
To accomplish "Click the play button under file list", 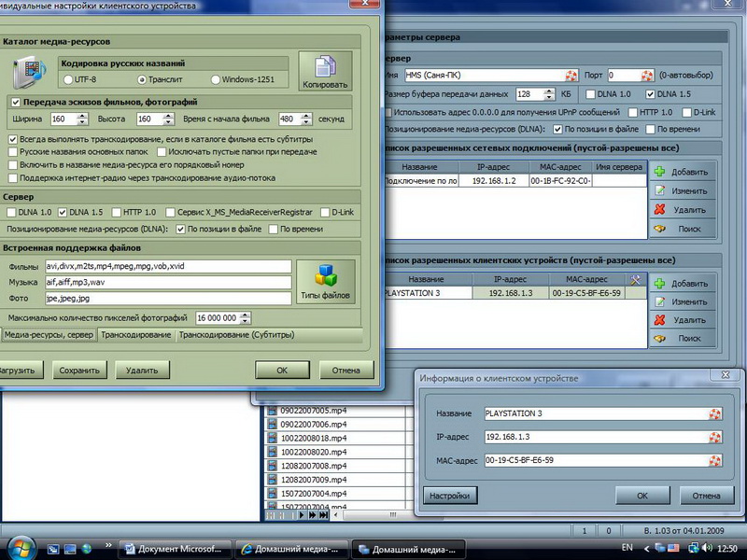I will pyautogui.click(x=302, y=515).
